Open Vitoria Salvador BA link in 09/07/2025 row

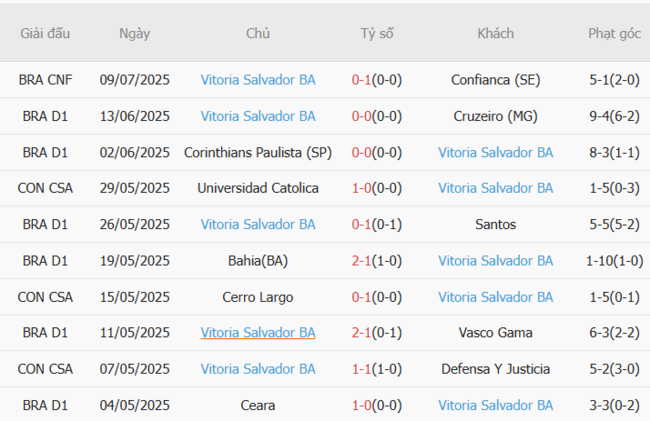pos(258,80)
